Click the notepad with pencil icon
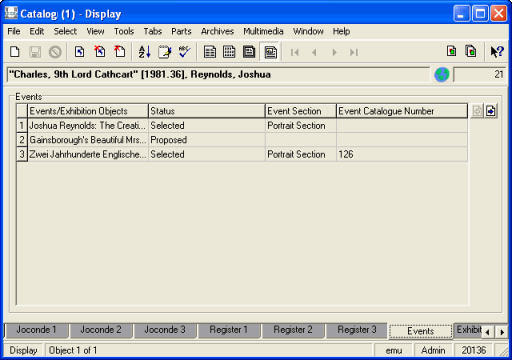This screenshot has width=512, height=360. click(165, 52)
